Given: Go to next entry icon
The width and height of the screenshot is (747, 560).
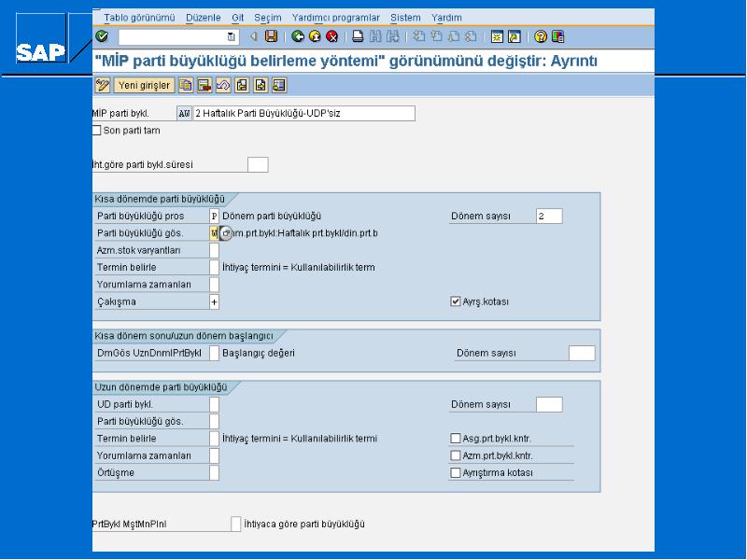Looking at the screenshot, I should click(x=261, y=85).
